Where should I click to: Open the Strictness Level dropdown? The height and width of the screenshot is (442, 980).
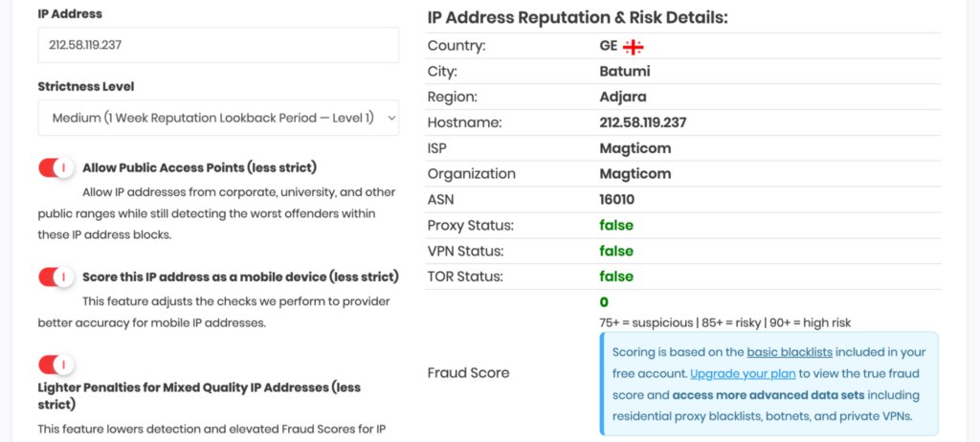point(218,118)
